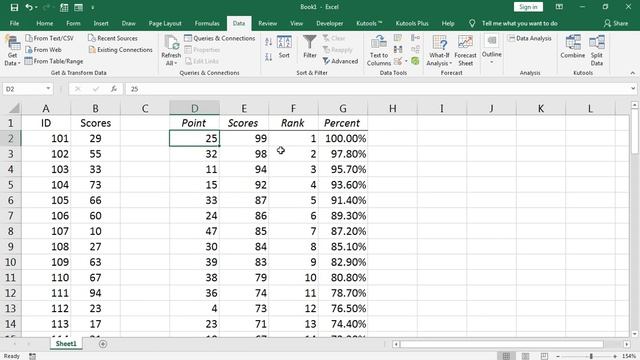Click the vertical scrollbar thumb
Screen dimensions: 640x360
[x=635, y=131]
